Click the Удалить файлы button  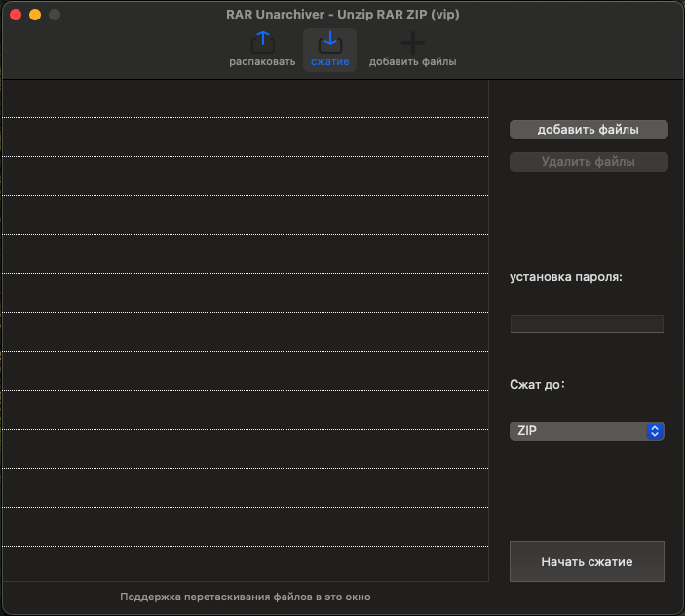click(x=589, y=162)
